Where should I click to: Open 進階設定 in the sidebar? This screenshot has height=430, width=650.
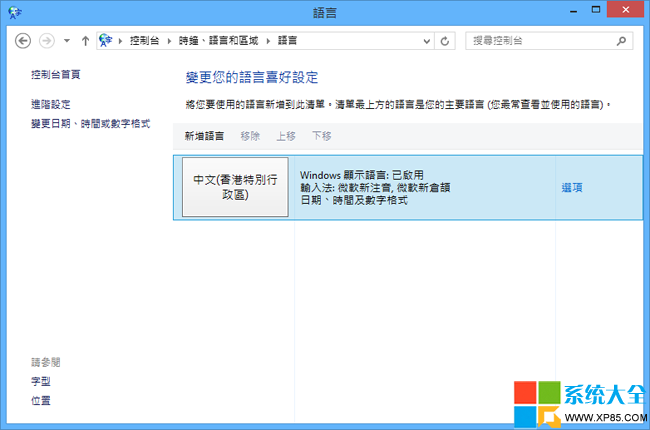[x=51, y=104]
